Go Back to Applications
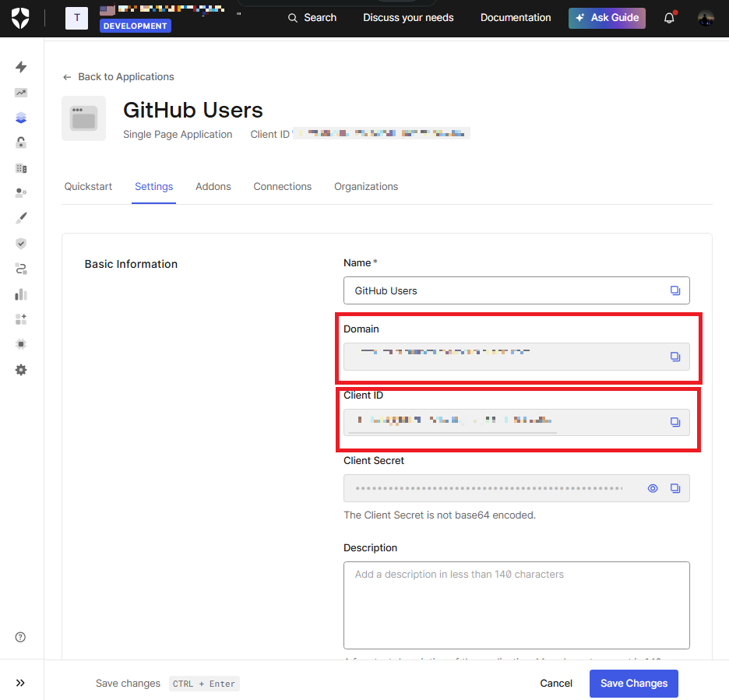The width and height of the screenshot is (729, 700). click(x=118, y=76)
